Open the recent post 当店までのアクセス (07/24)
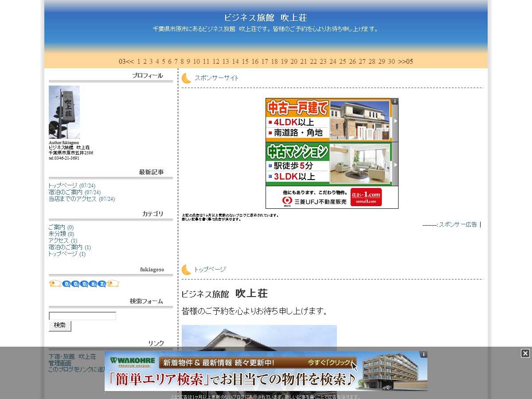 click(82, 199)
